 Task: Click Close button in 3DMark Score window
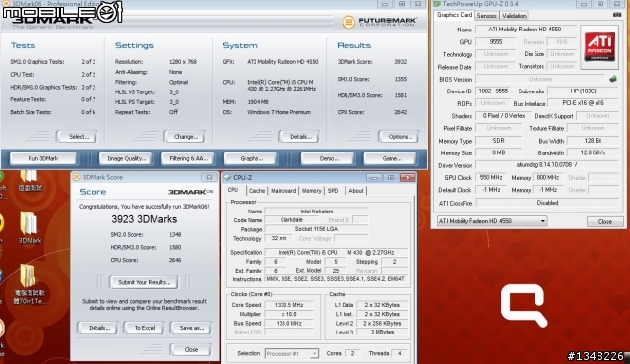(191, 349)
